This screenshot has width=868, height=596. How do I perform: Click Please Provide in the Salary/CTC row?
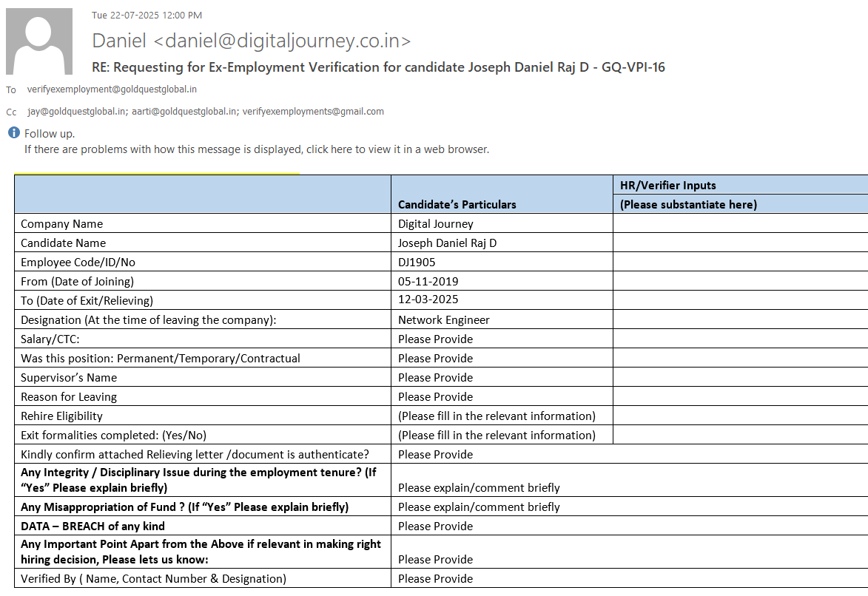[436, 339]
